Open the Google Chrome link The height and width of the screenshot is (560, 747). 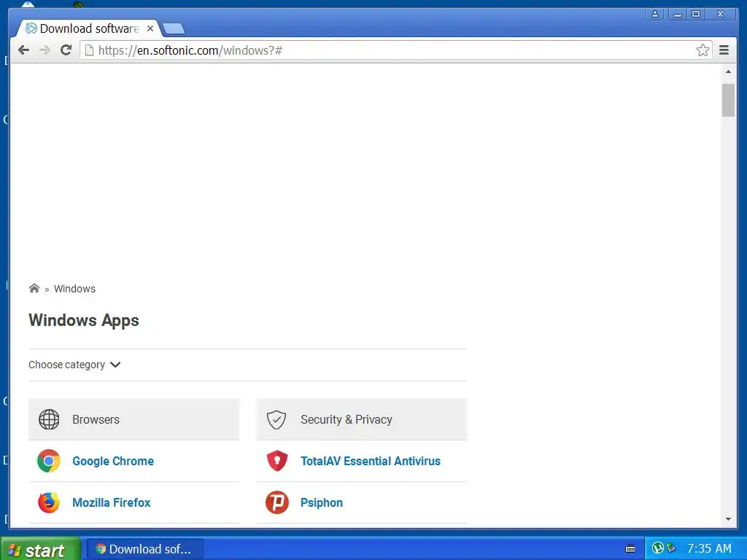point(113,461)
